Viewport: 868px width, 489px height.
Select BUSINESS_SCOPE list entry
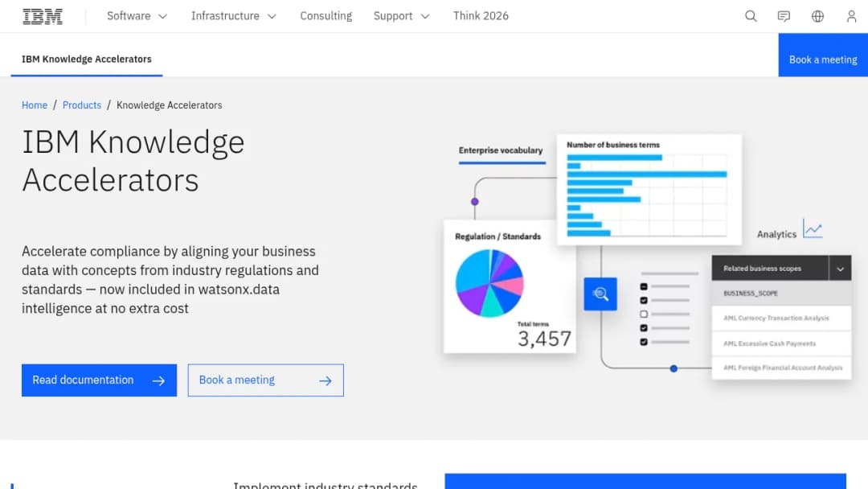pos(781,293)
